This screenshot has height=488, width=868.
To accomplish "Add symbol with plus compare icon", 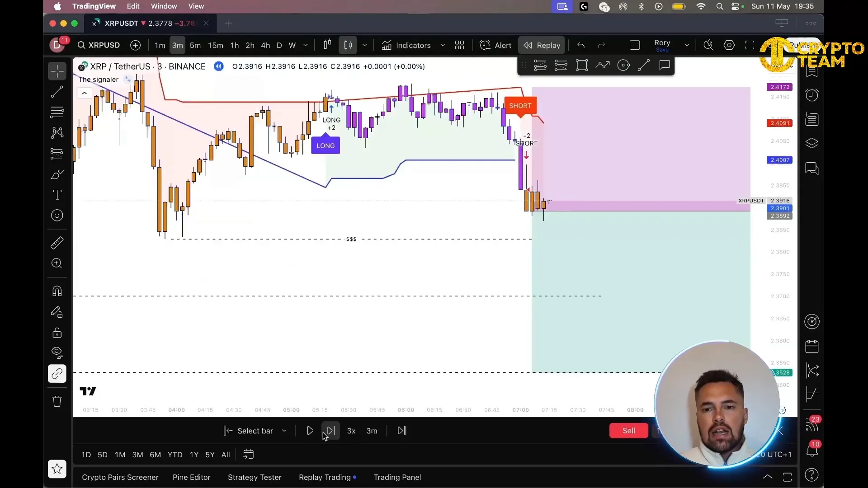I will 135,45.
